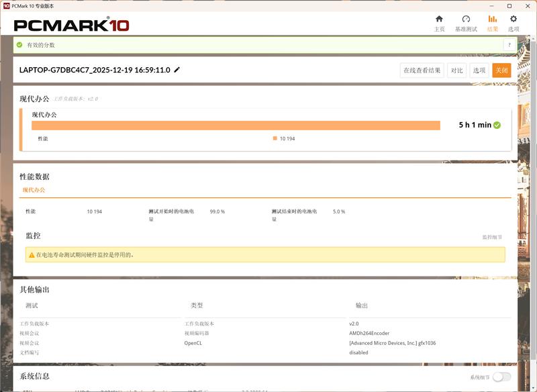Screen dimensions: 537x392
Task: Click the orange 现代办公 battery life bar
Action: [x=236, y=126]
